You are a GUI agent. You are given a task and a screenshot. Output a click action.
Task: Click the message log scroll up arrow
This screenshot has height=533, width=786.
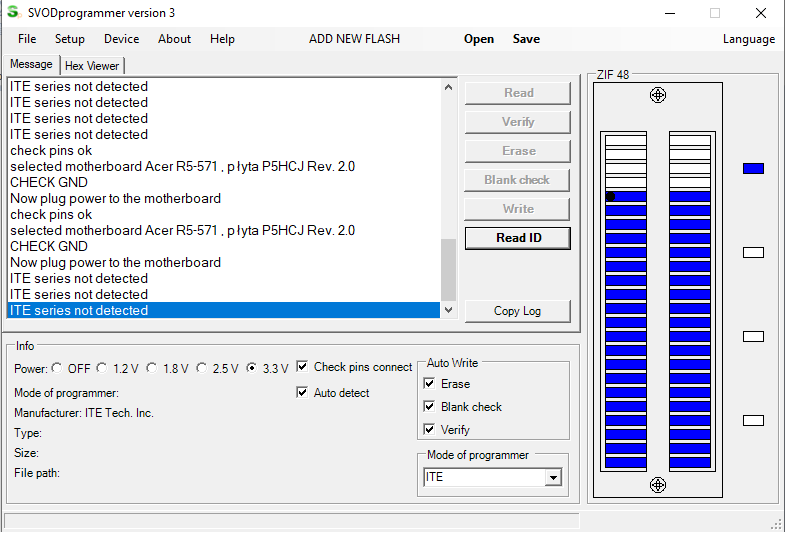pyautogui.click(x=448, y=87)
